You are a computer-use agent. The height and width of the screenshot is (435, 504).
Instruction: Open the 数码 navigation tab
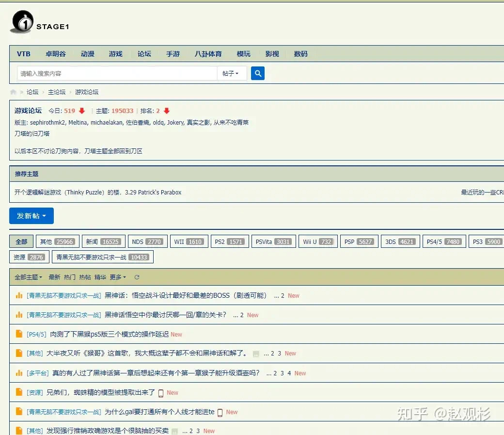(301, 54)
